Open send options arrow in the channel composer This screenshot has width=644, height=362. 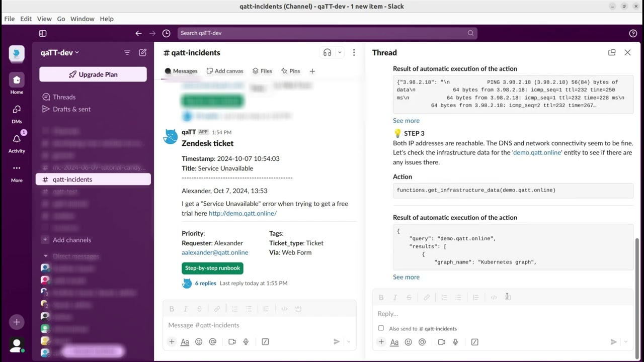point(349,342)
